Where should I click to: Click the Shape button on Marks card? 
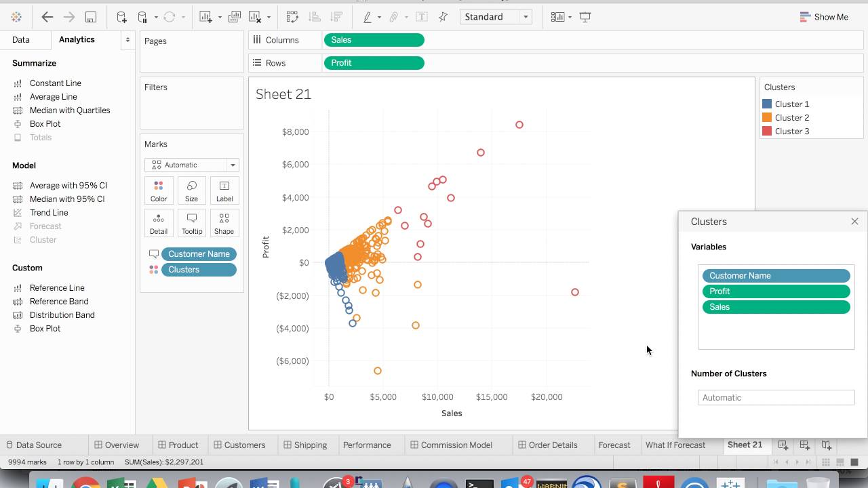point(224,224)
